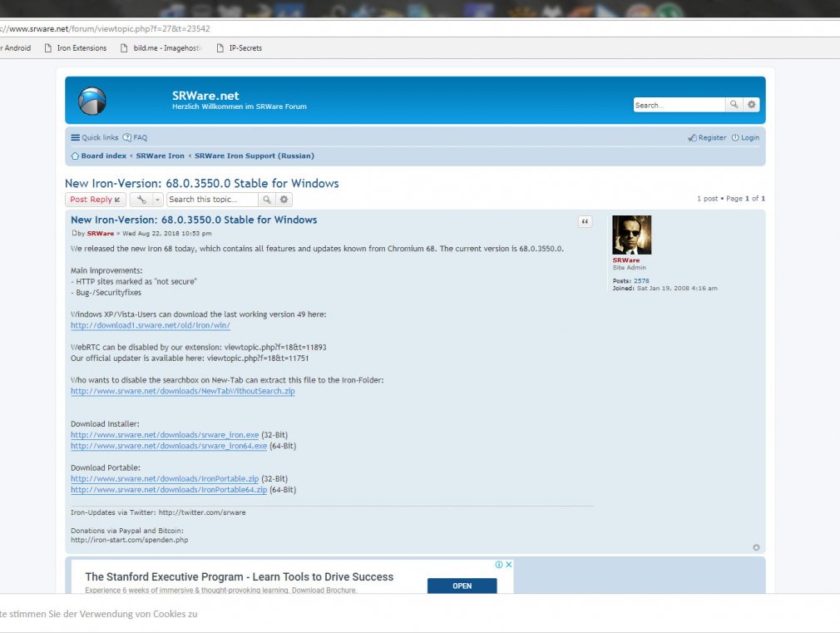This screenshot has height=633, width=840.
Task: Click the 'Site Admin' rank text
Action: (x=630, y=268)
